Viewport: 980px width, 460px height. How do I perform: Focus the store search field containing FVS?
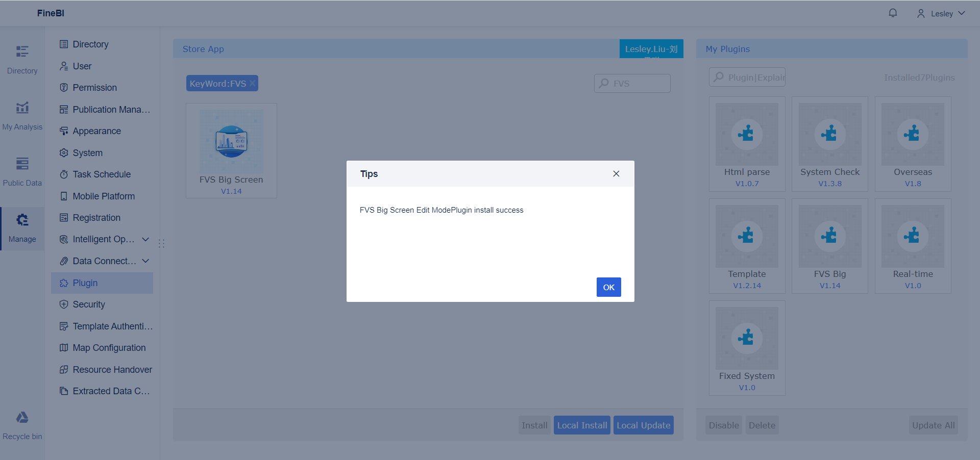(x=632, y=83)
